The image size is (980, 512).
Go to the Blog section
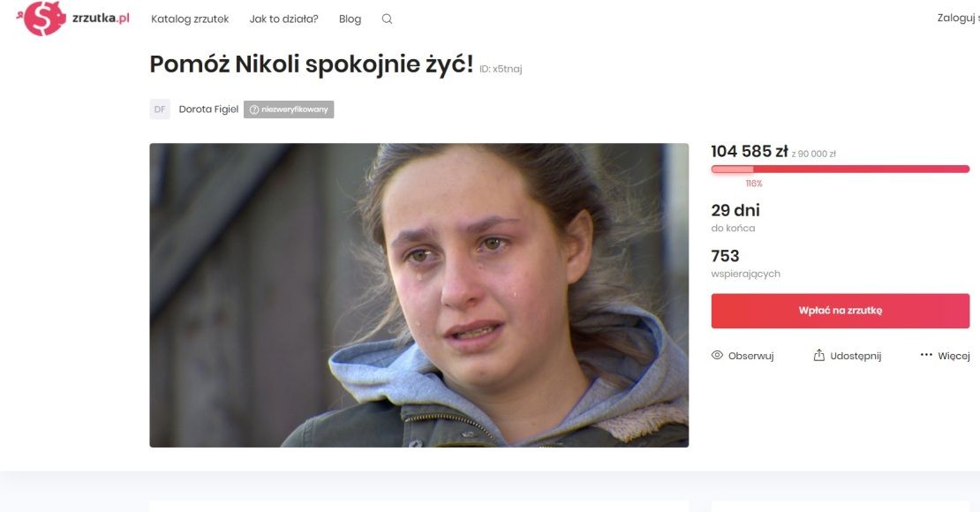point(350,19)
